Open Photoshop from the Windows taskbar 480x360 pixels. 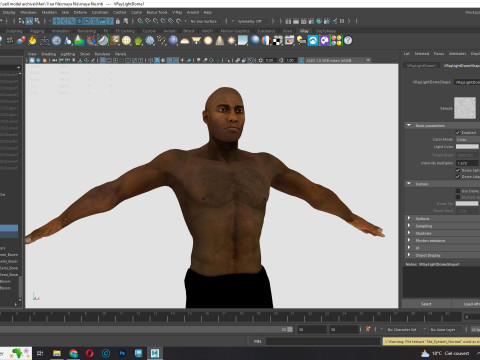(122, 353)
